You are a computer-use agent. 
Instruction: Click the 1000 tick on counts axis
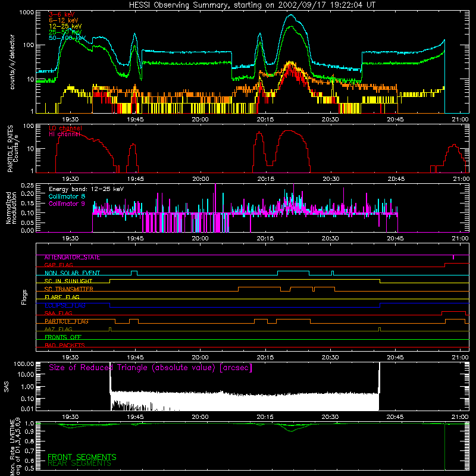coord(27,12)
